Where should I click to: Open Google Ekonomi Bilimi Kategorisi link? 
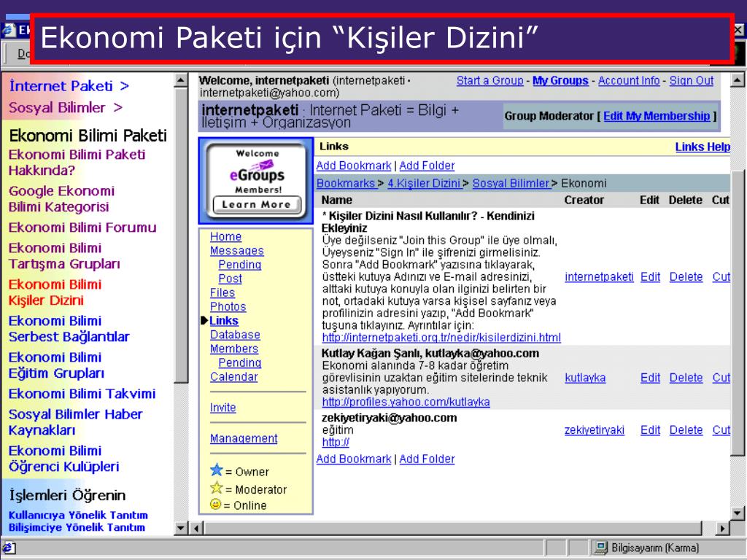[x=61, y=198]
